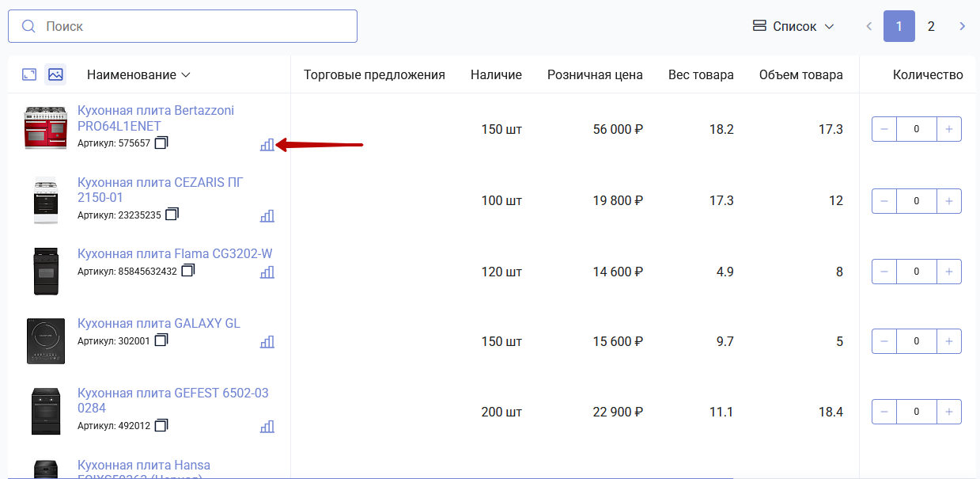Image resolution: width=980 pixels, height=479 pixels.
Task: Copy GEFEST article number 492012
Action: [x=161, y=425]
